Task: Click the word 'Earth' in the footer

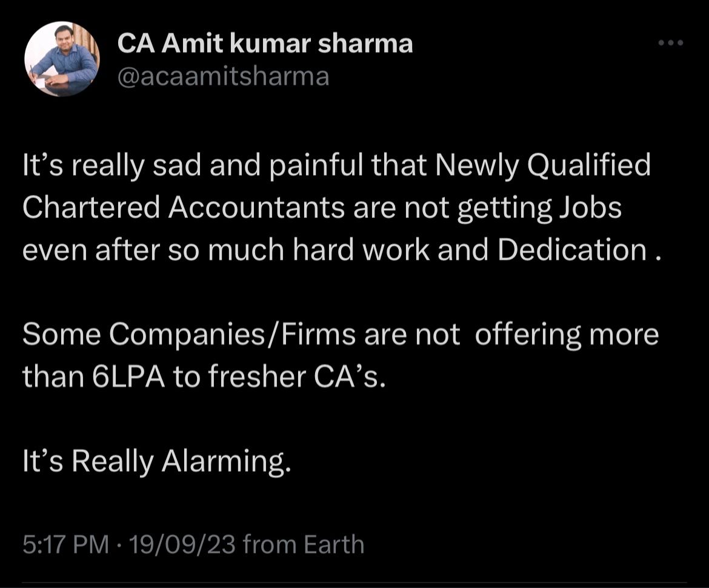Action: click(334, 544)
